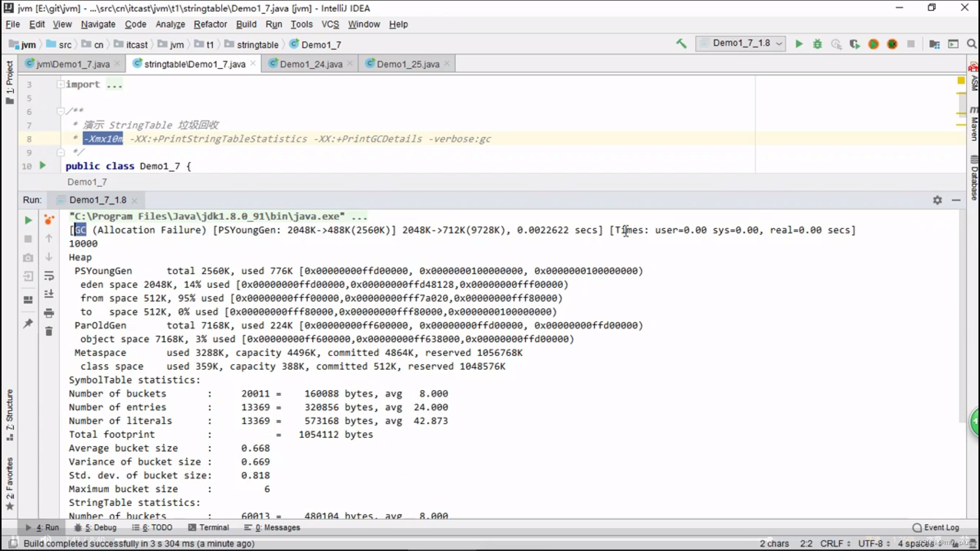
Task: Switch to the Demo1_24.java tab
Action: click(x=311, y=64)
